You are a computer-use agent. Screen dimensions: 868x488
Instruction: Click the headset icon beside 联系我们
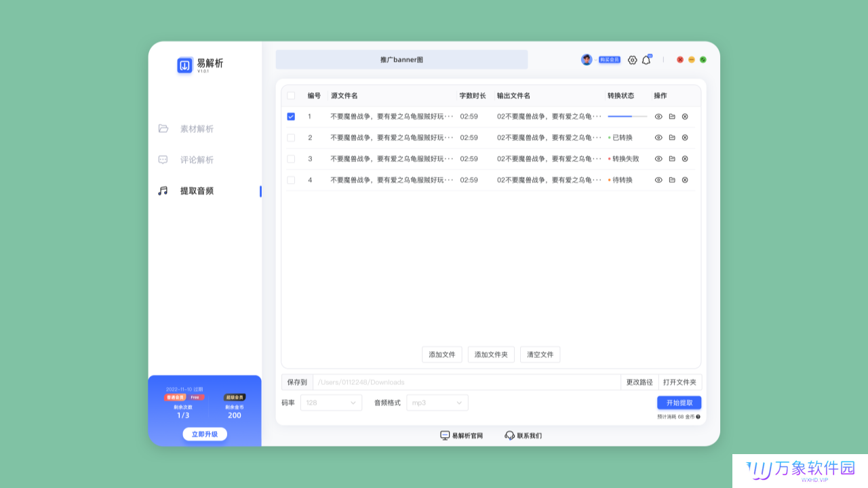point(510,435)
